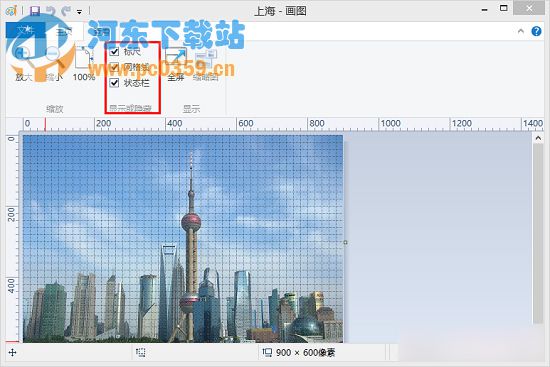This screenshot has width=550, height=367.
Task: Click the 1000 mark on horizontal ruler
Action: point(391,124)
